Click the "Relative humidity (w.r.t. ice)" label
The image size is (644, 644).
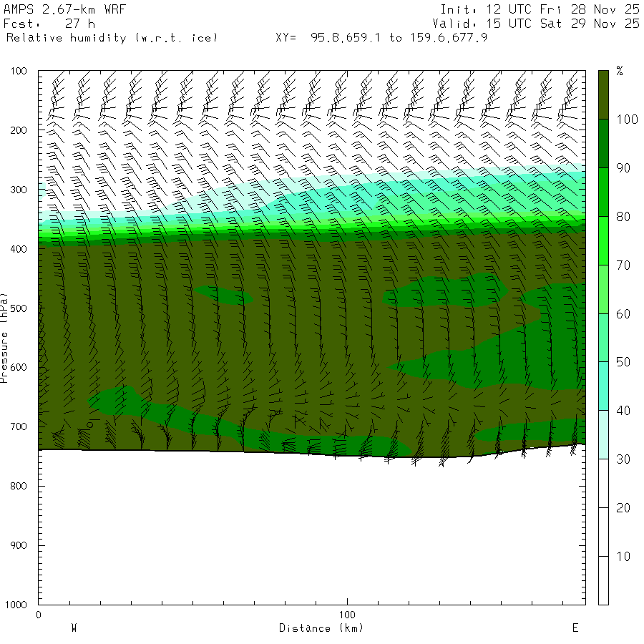click(x=112, y=38)
